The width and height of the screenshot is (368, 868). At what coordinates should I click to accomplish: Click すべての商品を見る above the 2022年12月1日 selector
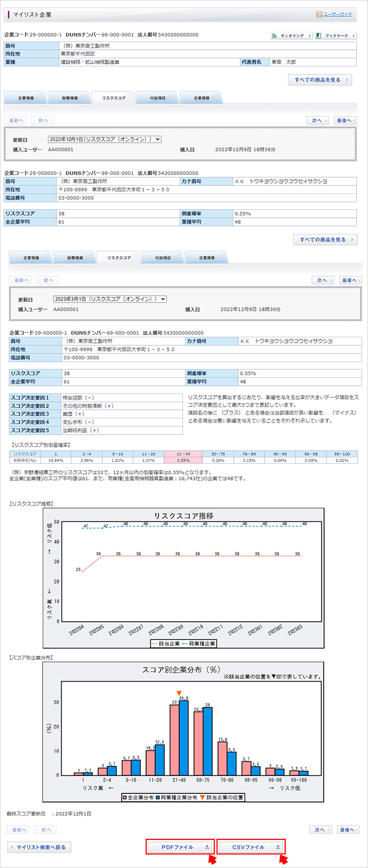click(x=320, y=80)
